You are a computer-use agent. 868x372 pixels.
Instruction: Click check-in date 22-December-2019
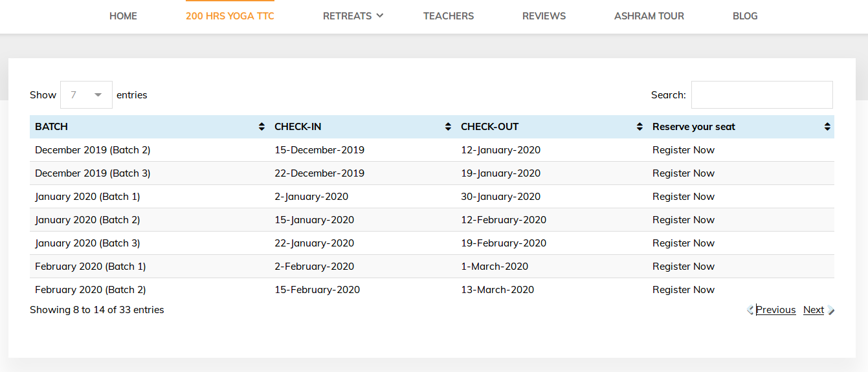[319, 173]
